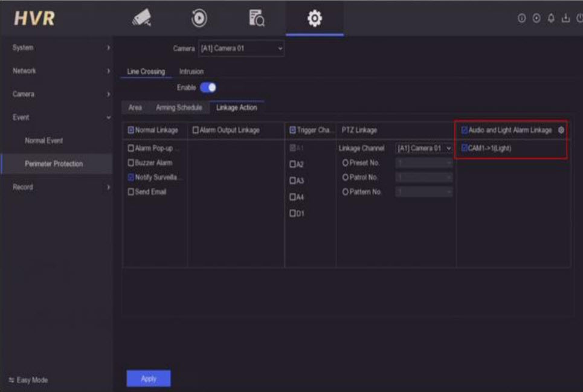Switch to the Intrusion tab
Viewport: 583px width, 392px height.
pos(191,72)
